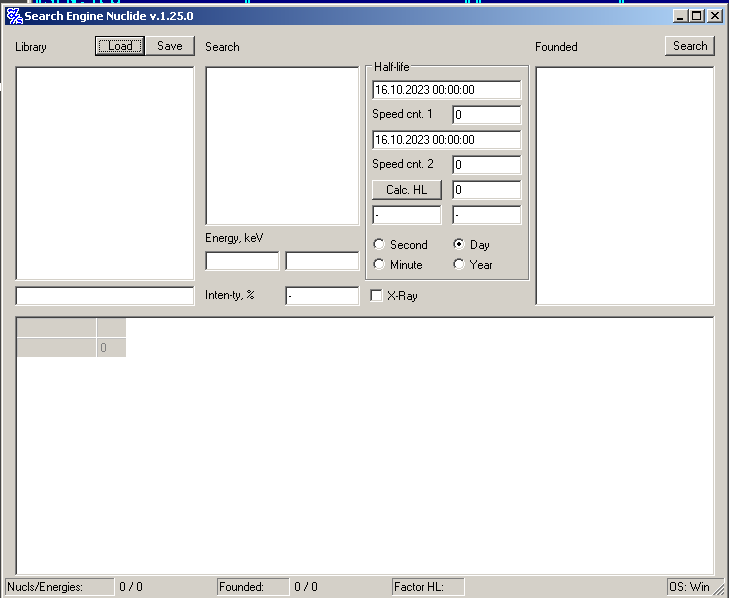Click the first half-life date field
The image size is (729, 598).
tap(446, 90)
